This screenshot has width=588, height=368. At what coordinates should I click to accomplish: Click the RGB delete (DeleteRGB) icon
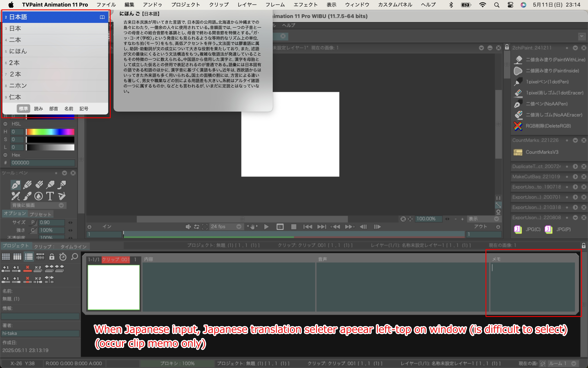[518, 126]
